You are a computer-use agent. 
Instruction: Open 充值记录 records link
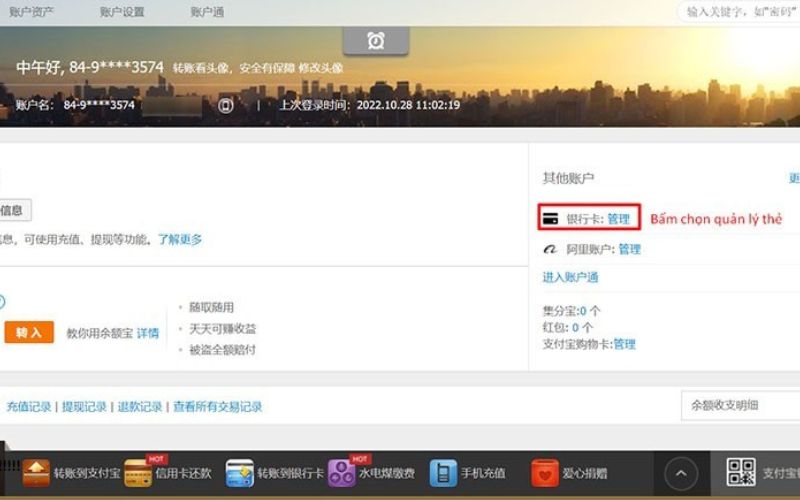click(x=29, y=407)
